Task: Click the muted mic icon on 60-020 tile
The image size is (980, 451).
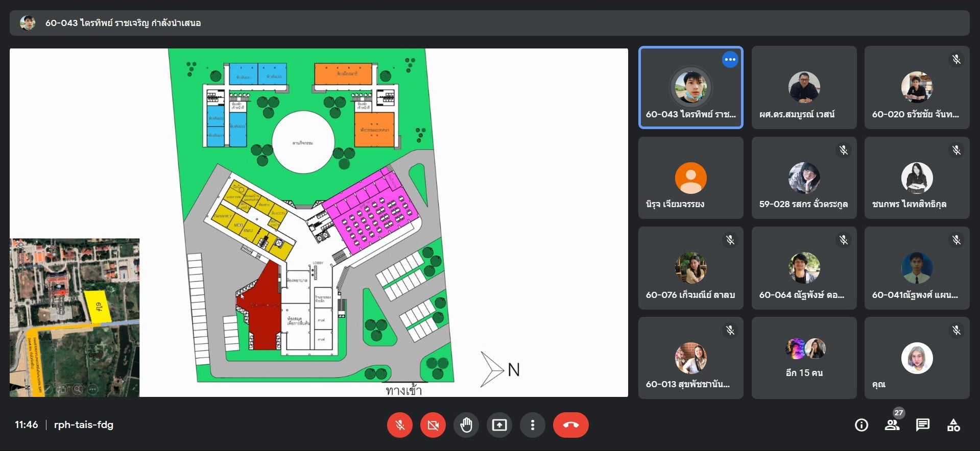Action: pyautogui.click(x=956, y=60)
